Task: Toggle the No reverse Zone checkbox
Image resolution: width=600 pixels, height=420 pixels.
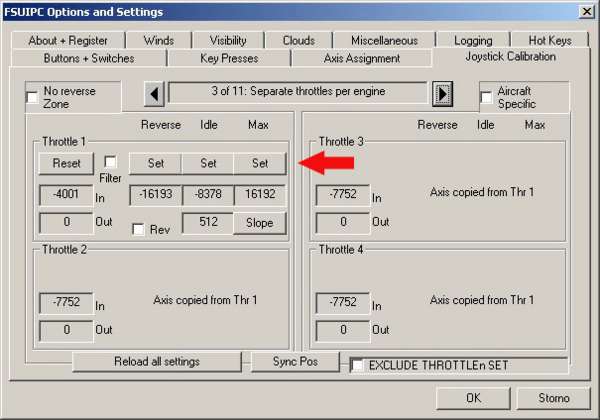Action: click(x=32, y=98)
